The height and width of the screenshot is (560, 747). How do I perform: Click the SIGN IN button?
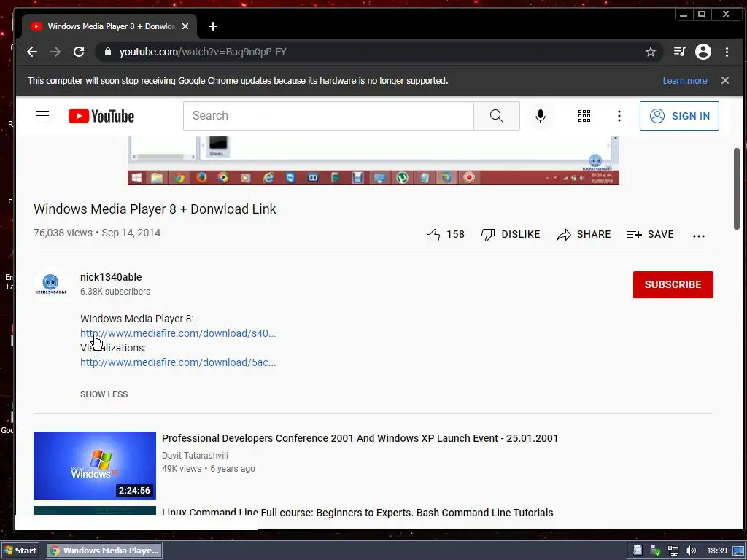pos(679,116)
